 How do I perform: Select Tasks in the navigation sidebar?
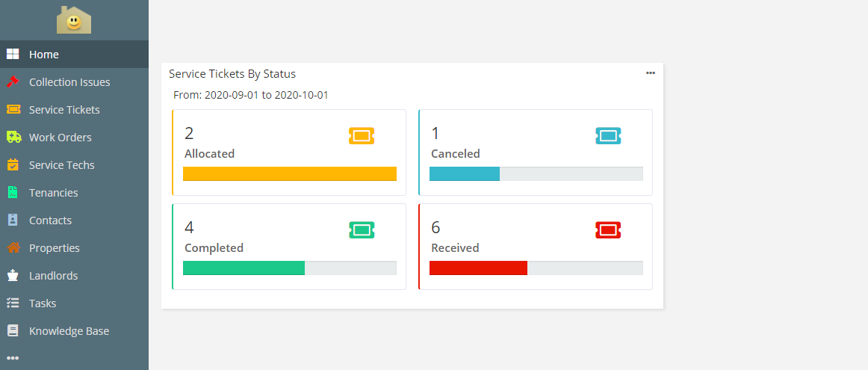[43, 303]
